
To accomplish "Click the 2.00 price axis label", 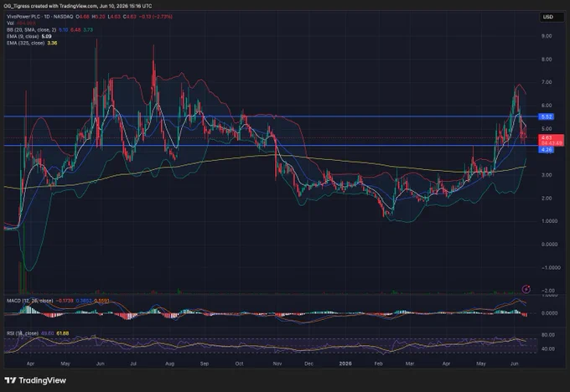I will point(547,198).
